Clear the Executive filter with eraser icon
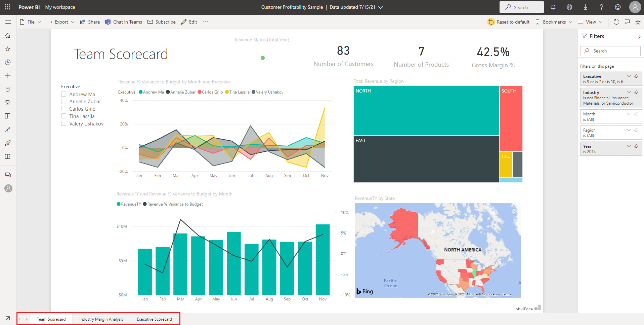 coord(636,76)
